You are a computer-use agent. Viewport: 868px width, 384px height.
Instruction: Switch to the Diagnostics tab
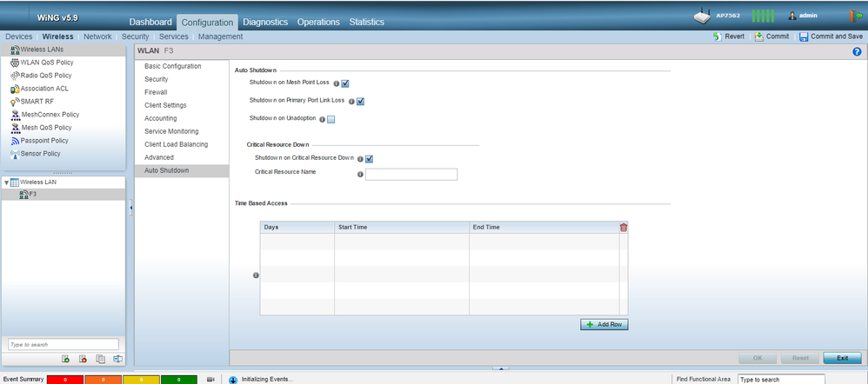(266, 22)
